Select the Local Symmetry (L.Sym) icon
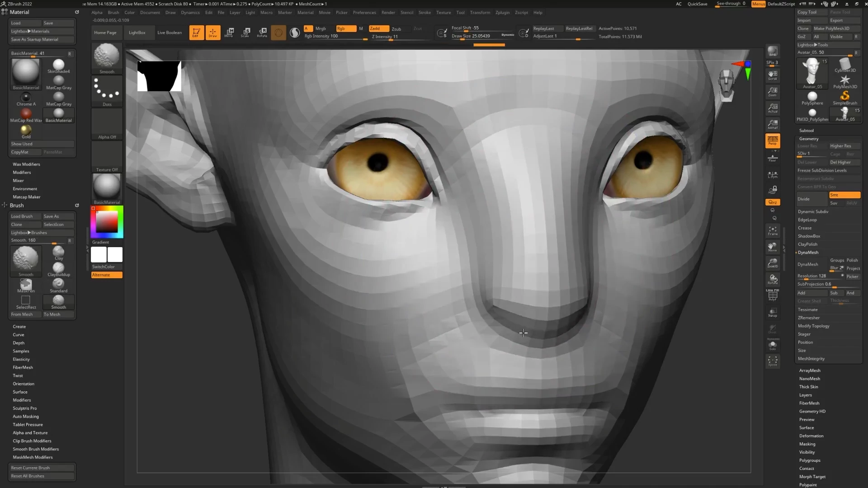Viewport: 868px width, 488px height. [x=773, y=174]
